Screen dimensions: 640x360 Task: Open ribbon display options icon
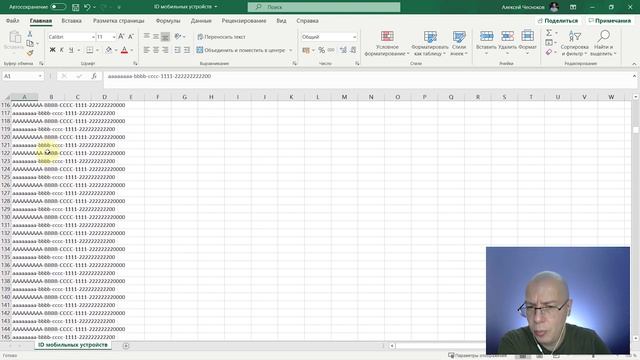573,7
